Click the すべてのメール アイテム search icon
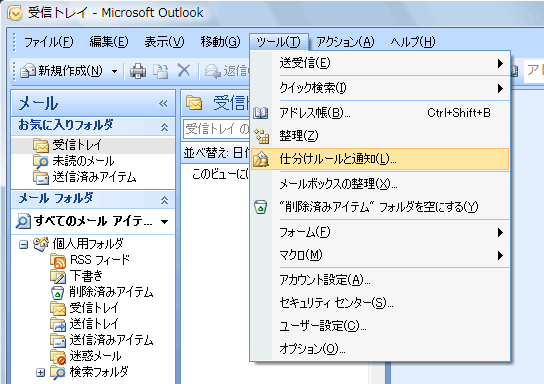This screenshot has height=384, width=544. (x=23, y=221)
